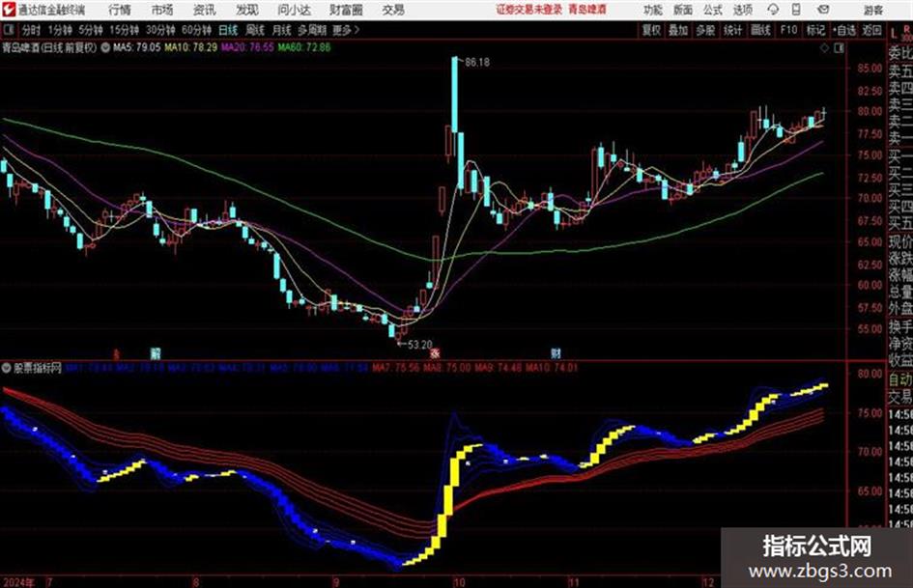Click the 2024年 date axis label

(19, 582)
